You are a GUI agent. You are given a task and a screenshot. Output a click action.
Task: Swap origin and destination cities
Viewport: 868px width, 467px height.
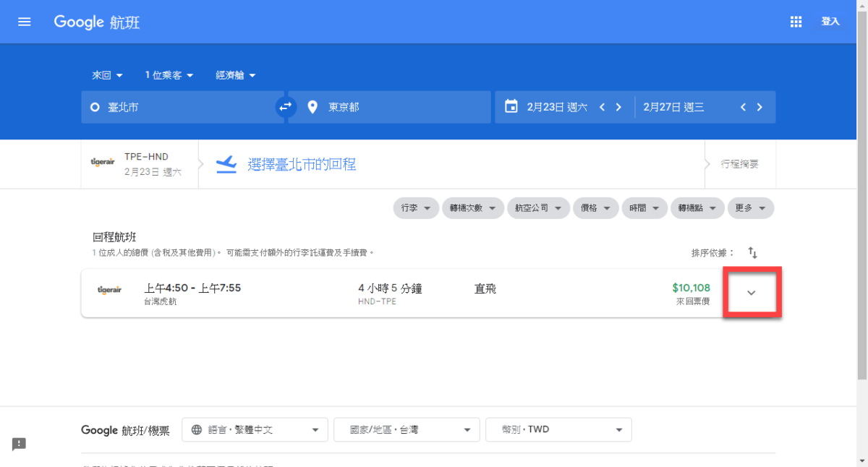(286, 107)
